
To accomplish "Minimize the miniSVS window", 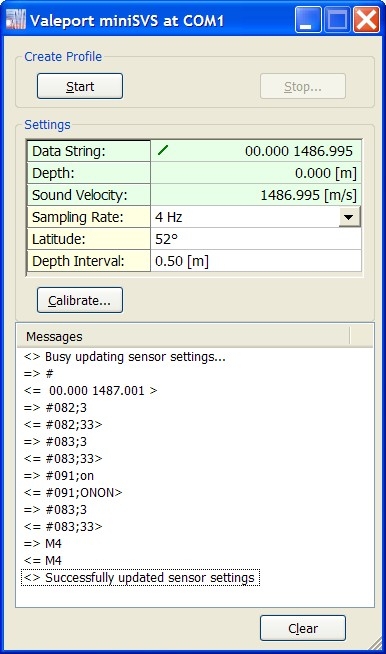I will (x=308, y=20).
